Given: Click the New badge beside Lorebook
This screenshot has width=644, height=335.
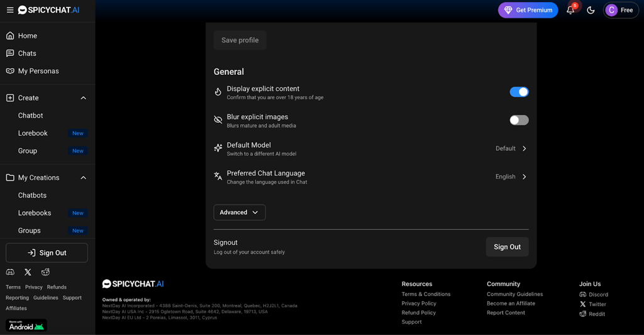Looking at the screenshot, I should point(77,133).
